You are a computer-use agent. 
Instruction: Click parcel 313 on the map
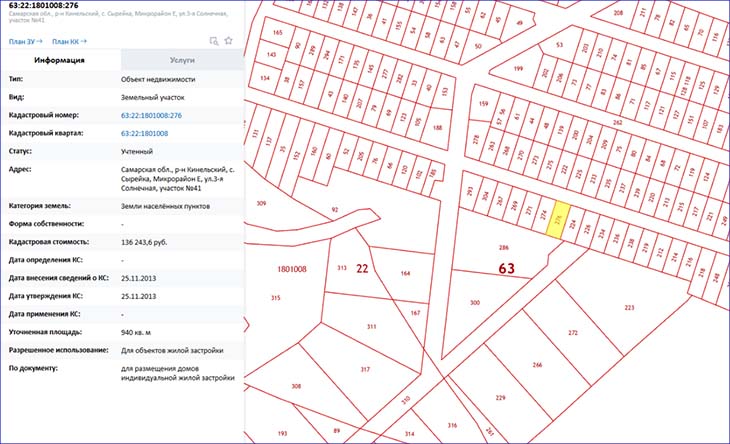click(x=342, y=268)
